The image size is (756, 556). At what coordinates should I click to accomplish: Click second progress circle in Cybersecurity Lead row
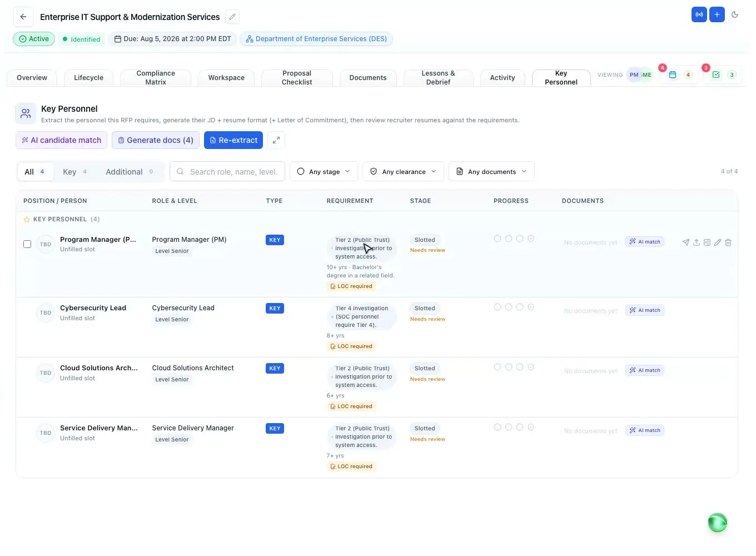tap(509, 307)
